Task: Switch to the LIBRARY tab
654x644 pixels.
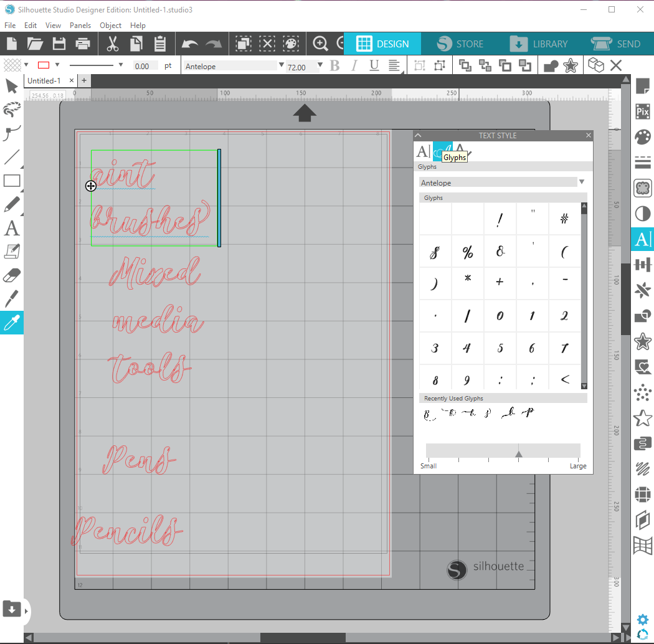Action: 541,44
